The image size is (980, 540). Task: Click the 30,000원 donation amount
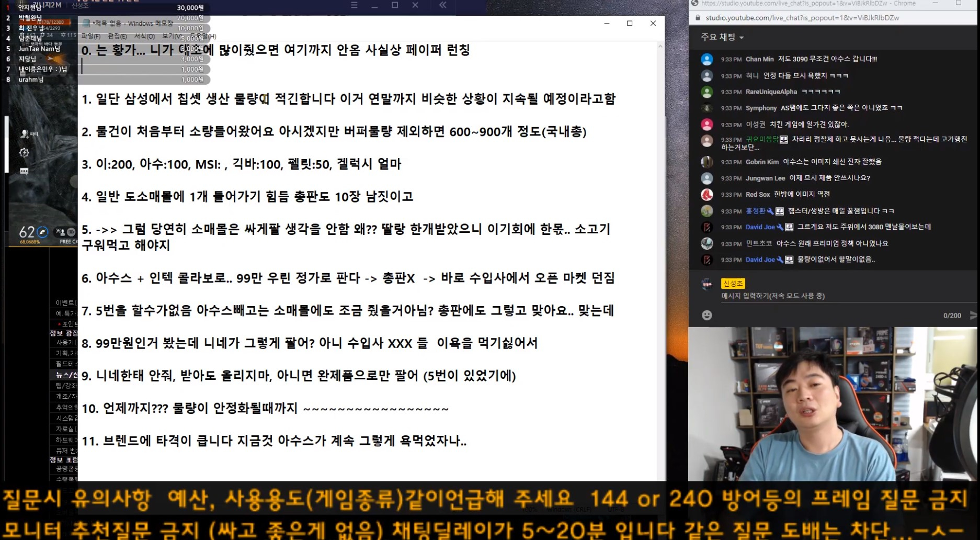click(190, 8)
